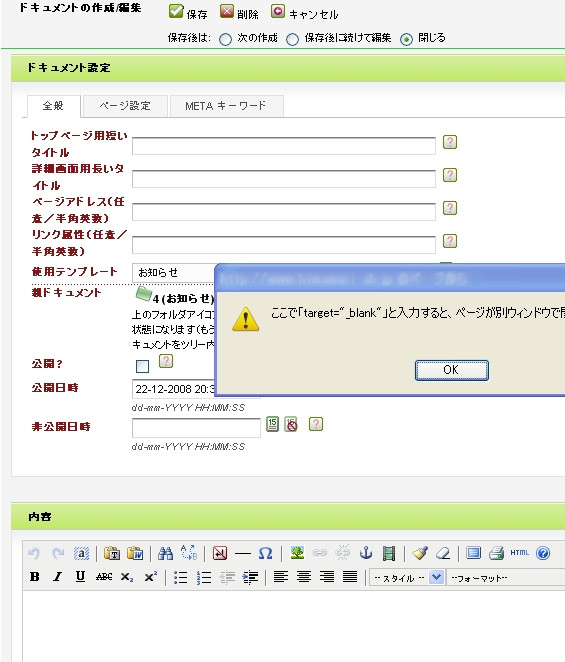Screen dimensions: 565x662
Task: Select the 保存後に続けて編集 radio option
Action: click(292, 39)
